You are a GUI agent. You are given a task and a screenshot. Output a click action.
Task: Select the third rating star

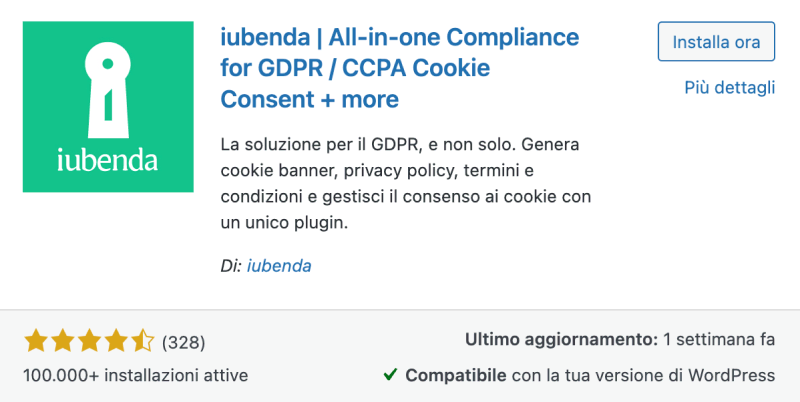[x=90, y=342]
